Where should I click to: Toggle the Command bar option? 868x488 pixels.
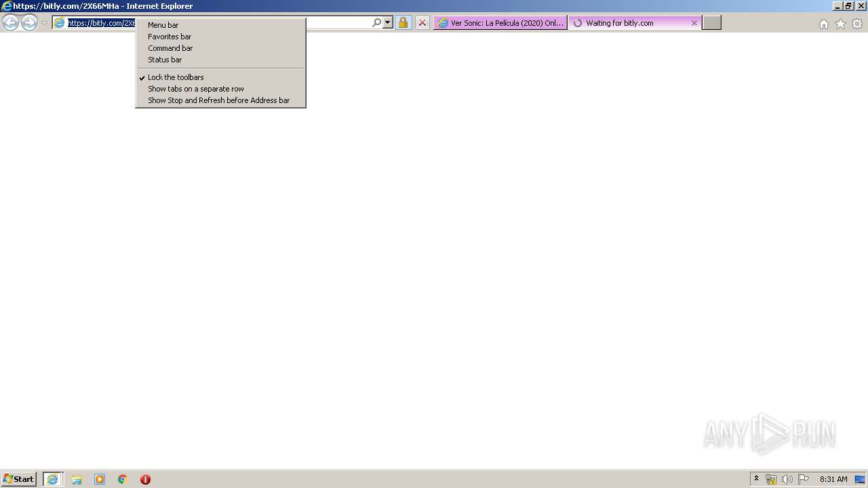[x=220, y=48]
